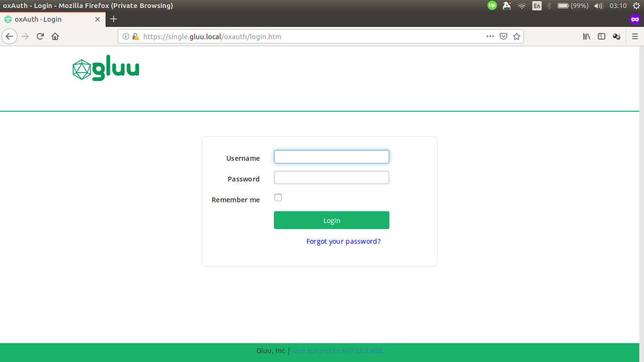
Task: Open the Firefox hamburger menu
Action: [x=635, y=36]
